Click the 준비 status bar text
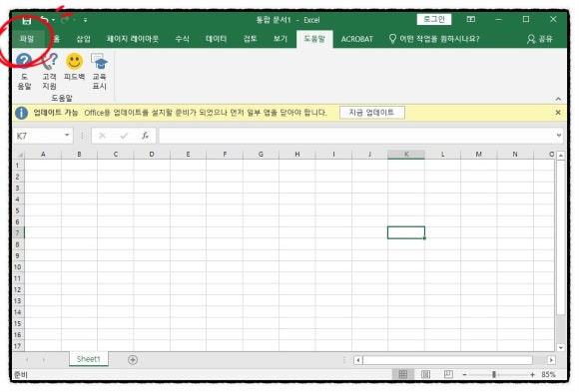 click(x=21, y=375)
